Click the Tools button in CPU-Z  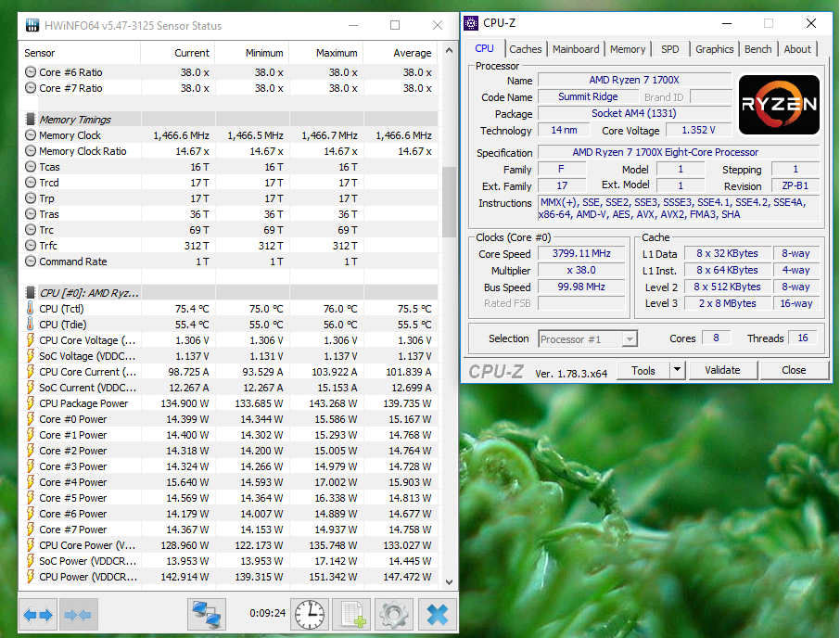643,370
